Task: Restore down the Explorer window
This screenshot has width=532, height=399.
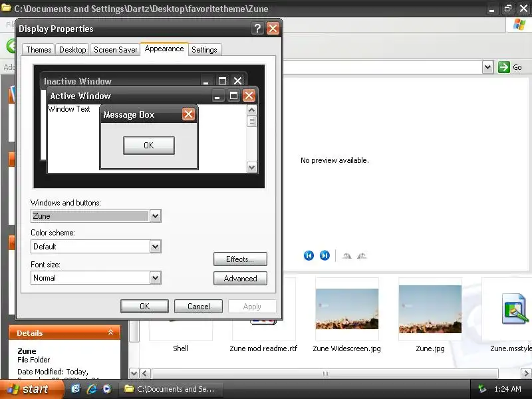Action: click(507, 9)
